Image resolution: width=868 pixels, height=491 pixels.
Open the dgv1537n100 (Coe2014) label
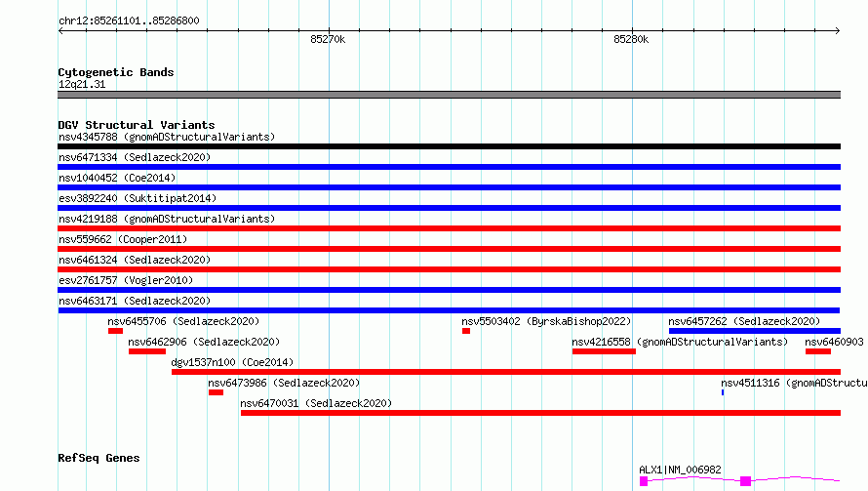(232, 362)
